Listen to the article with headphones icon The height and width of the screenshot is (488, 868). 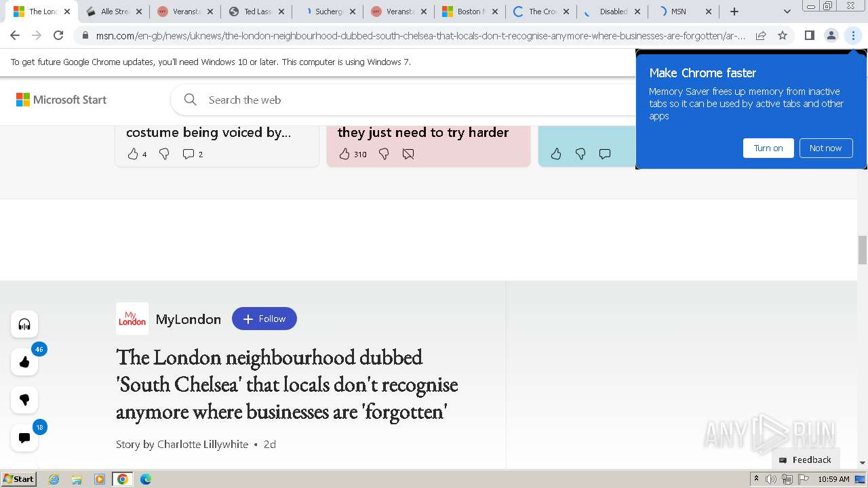(x=24, y=324)
